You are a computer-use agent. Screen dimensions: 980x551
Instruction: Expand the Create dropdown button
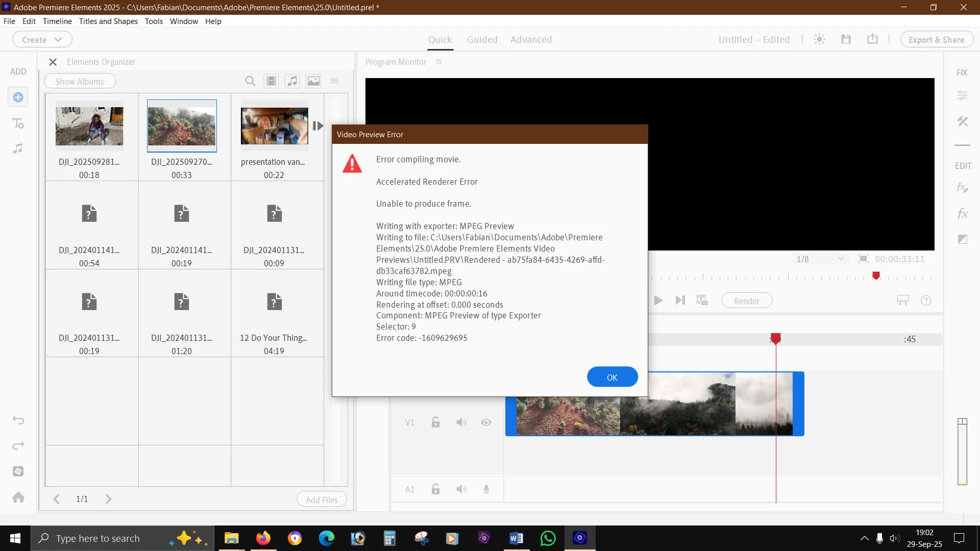[42, 39]
